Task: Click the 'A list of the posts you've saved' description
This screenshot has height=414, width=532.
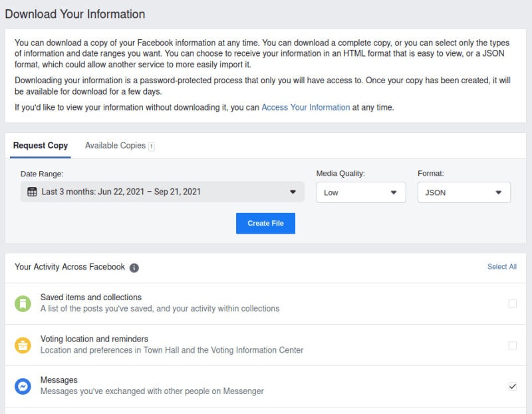Action: point(160,309)
